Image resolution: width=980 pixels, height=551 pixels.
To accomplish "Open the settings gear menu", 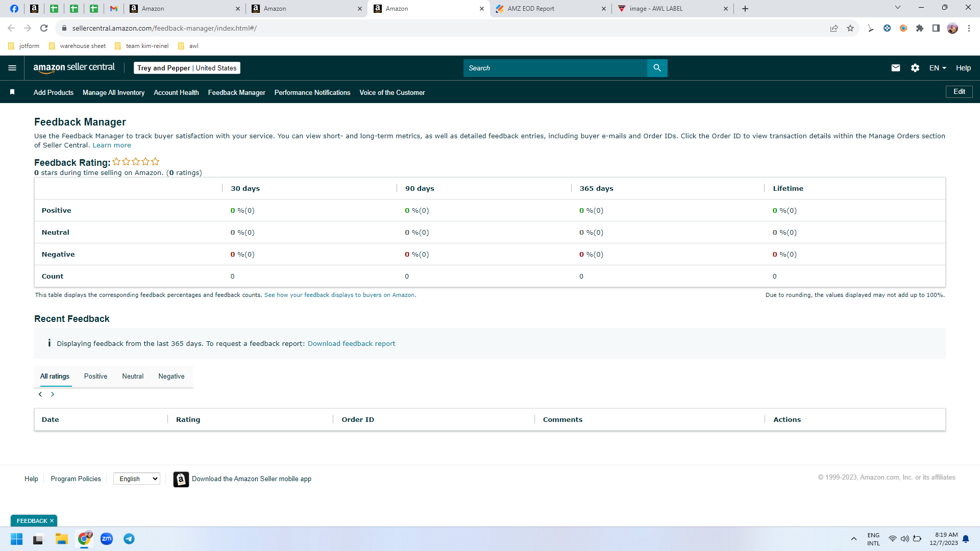I will (915, 68).
